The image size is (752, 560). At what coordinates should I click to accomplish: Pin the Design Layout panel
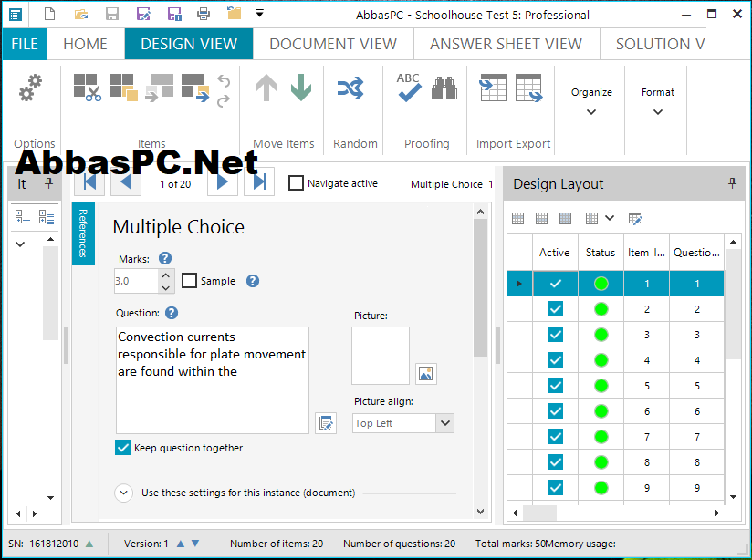(732, 183)
